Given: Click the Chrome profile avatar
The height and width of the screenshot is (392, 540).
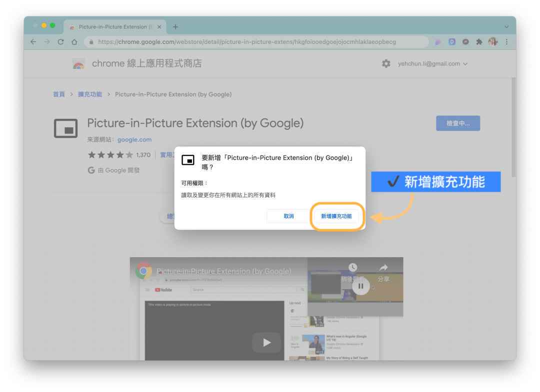Looking at the screenshot, I should (x=492, y=42).
